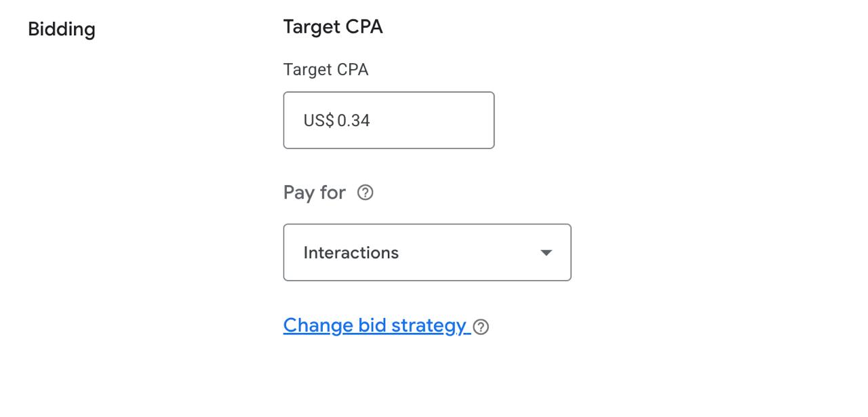
Task: Click the US$ currency prefix
Action: pos(319,121)
